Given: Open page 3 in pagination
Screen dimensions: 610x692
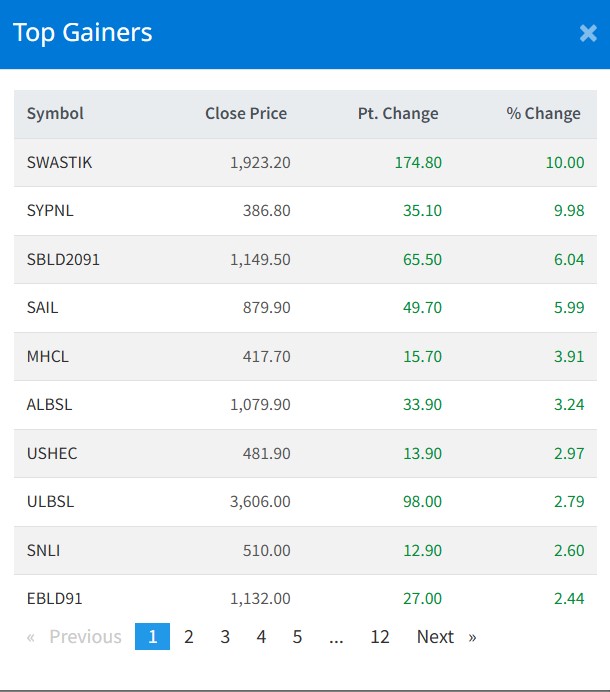Looking at the screenshot, I should [x=225, y=637].
